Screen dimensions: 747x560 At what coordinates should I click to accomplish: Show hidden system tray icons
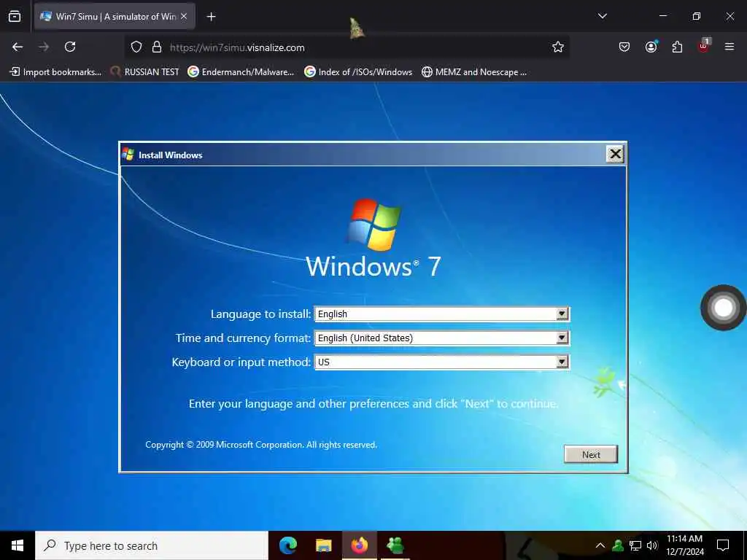point(600,545)
